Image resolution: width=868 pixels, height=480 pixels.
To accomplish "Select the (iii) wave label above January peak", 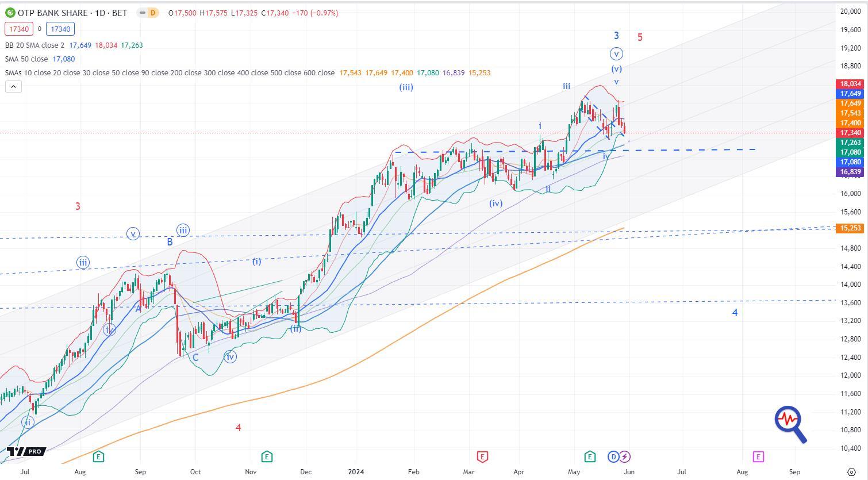I will pyautogui.click(x=406, y=87).
